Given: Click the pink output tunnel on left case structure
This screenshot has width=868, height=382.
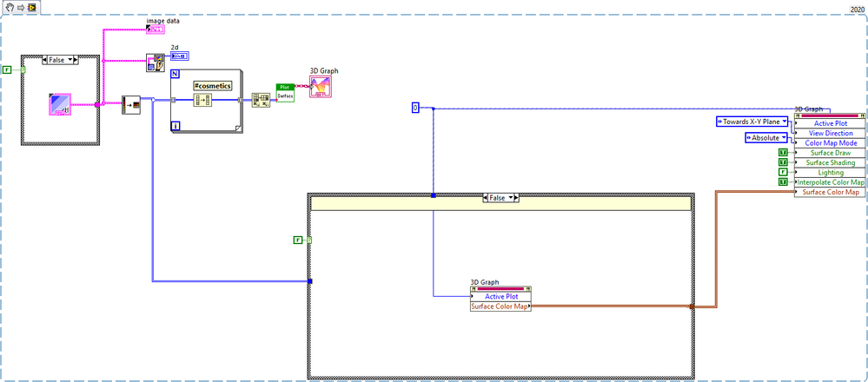Looking at the screenshot, I should 97,104.
